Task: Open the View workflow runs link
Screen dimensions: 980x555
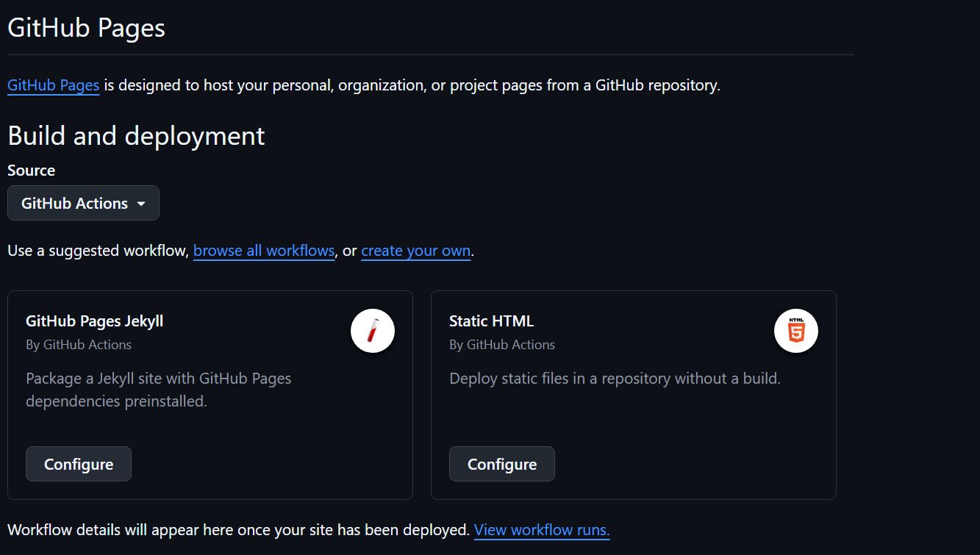Action: click(x=542, y=530)
